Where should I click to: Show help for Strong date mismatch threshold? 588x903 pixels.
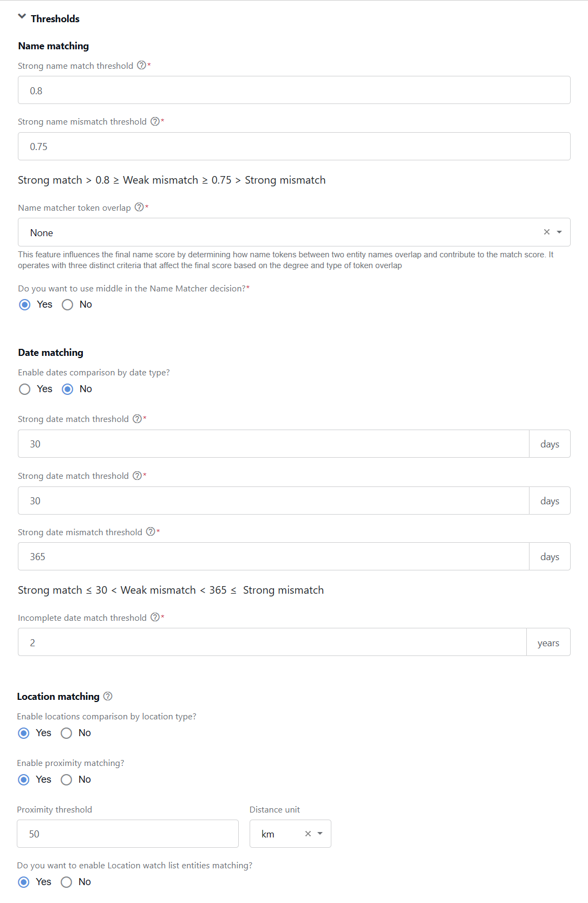(x=151, y=531)
